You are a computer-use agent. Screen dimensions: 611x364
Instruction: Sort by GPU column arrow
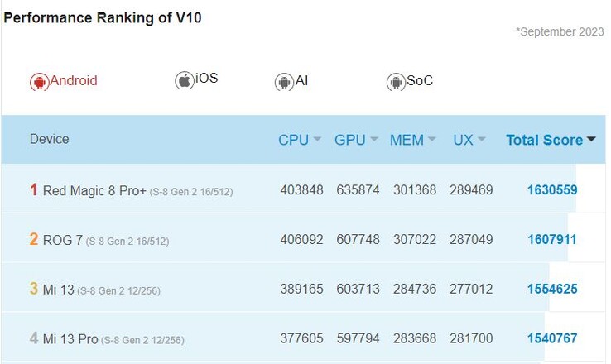click(374, 141)
